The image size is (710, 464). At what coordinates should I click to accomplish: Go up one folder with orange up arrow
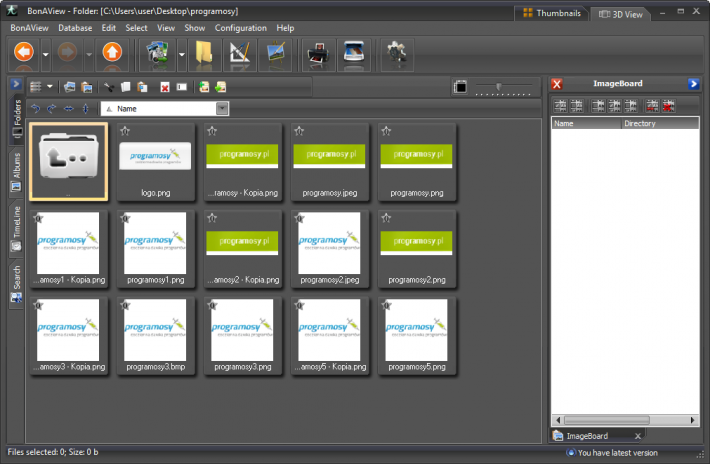tap(112, 52)
